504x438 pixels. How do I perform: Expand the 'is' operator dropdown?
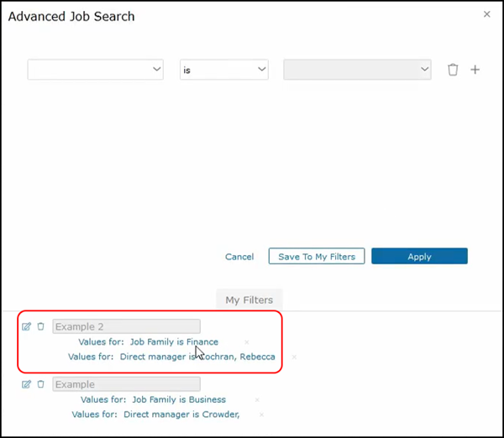coord(224,70)
